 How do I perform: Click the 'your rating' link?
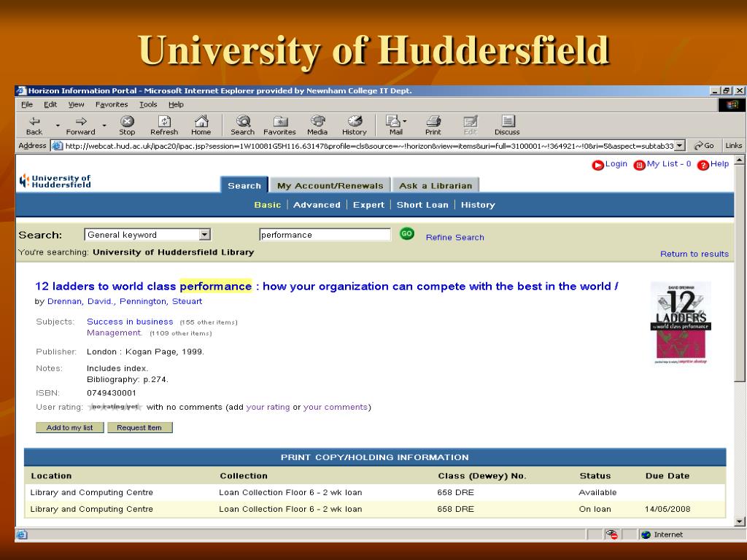click(268, 407)
